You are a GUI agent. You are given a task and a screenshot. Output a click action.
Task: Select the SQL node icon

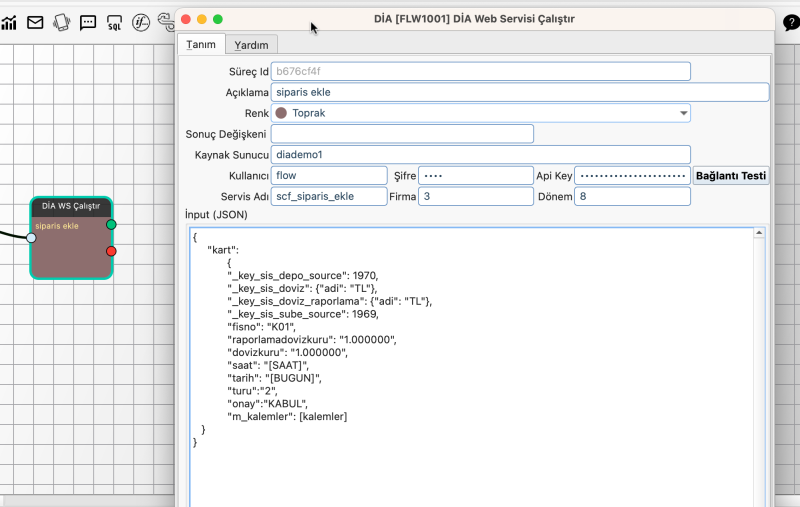tap(114, 22)
